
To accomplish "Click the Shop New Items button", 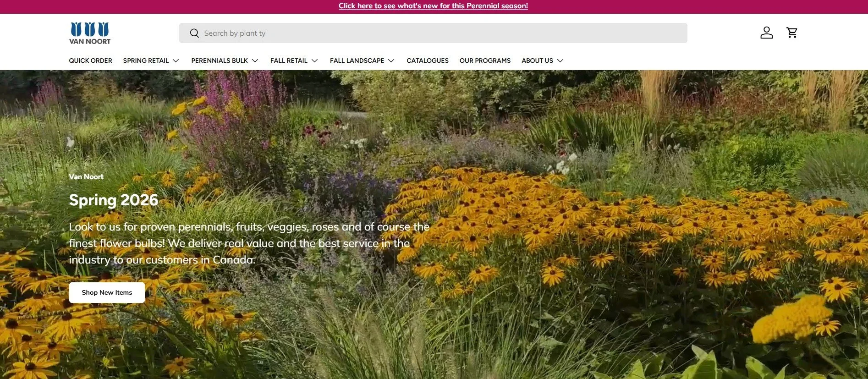I will click(x=107, y=292).
